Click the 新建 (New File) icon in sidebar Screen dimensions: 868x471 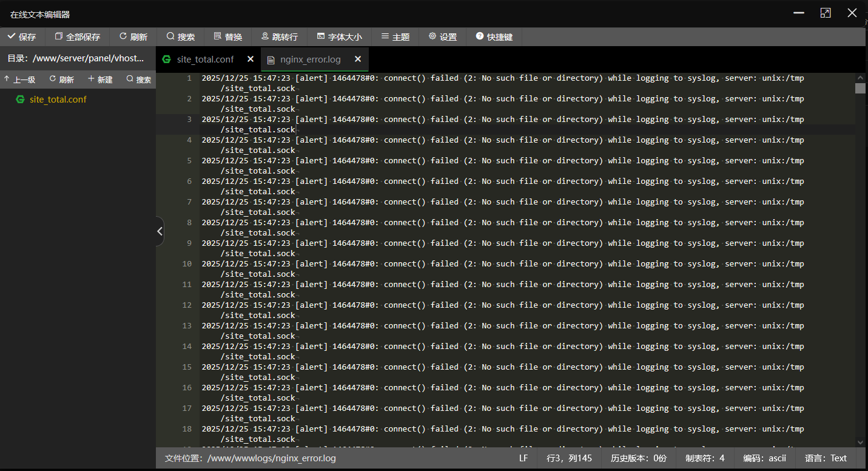99,79
